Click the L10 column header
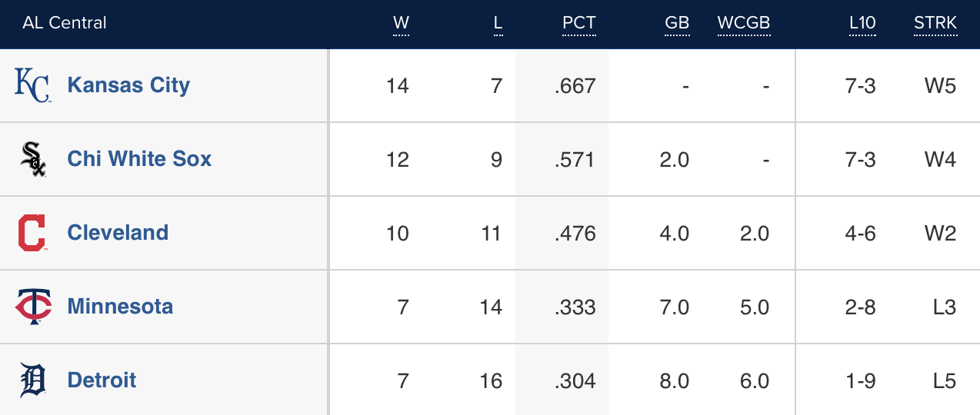This screenshot has width=980, height=415. pyautogui.click(x=862, y=23)
